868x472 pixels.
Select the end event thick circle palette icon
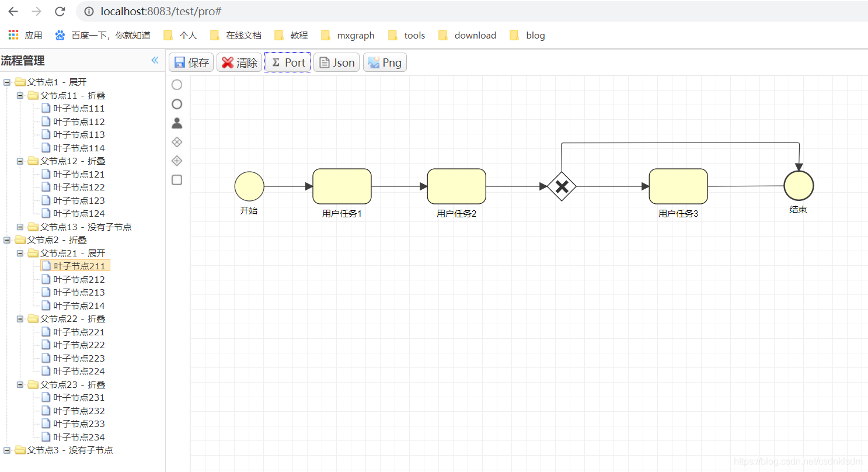177,104
